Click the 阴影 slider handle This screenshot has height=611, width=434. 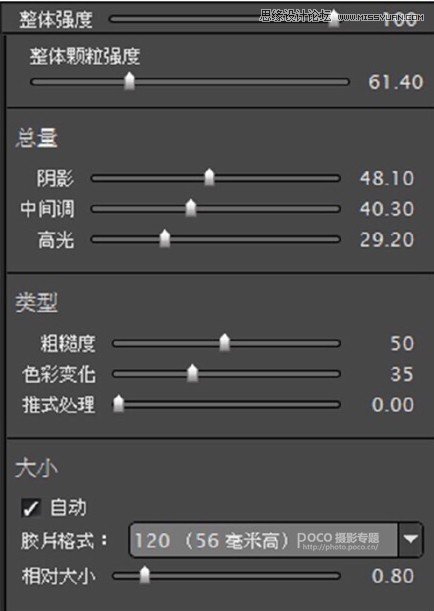click(209, 177)
